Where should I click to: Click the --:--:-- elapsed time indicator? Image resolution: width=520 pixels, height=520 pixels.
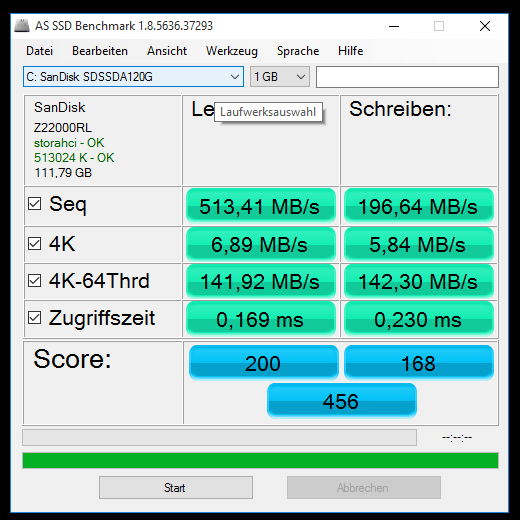point(457,437)
